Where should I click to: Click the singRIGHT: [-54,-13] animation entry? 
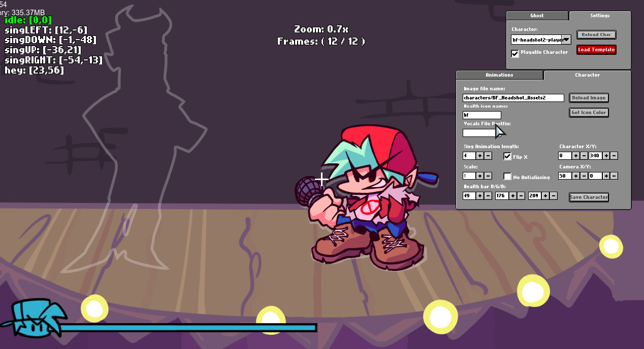click(53, 60)
